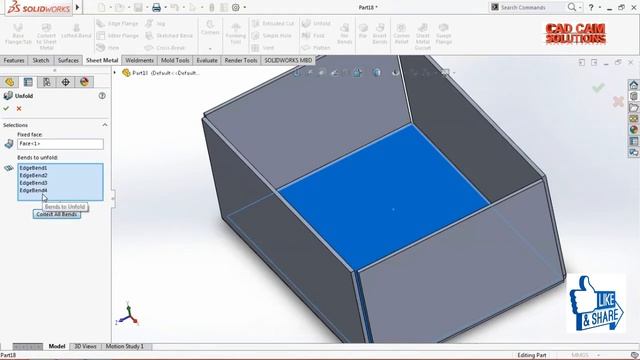Open the DimXpertManager crosshair tab
Screen dimensions: 640x360
tap(65, 82)
